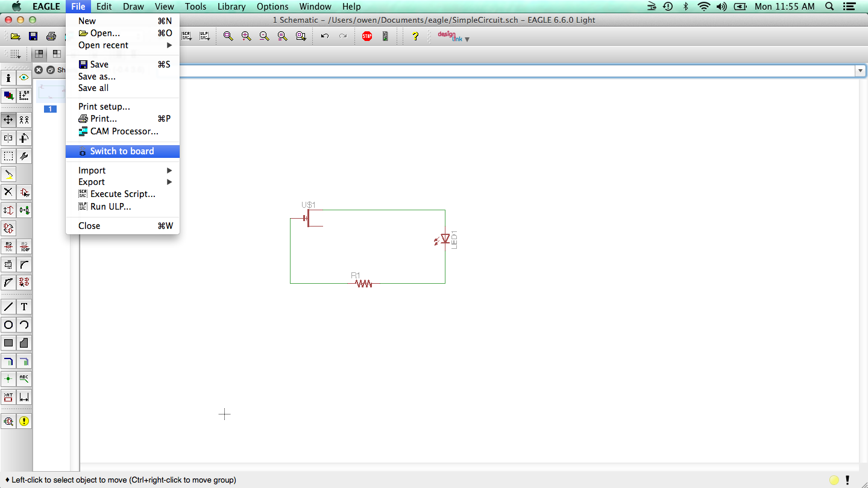Choose Switch to board menu item
This screenshot has height=488, width=868.
point(122,151)
